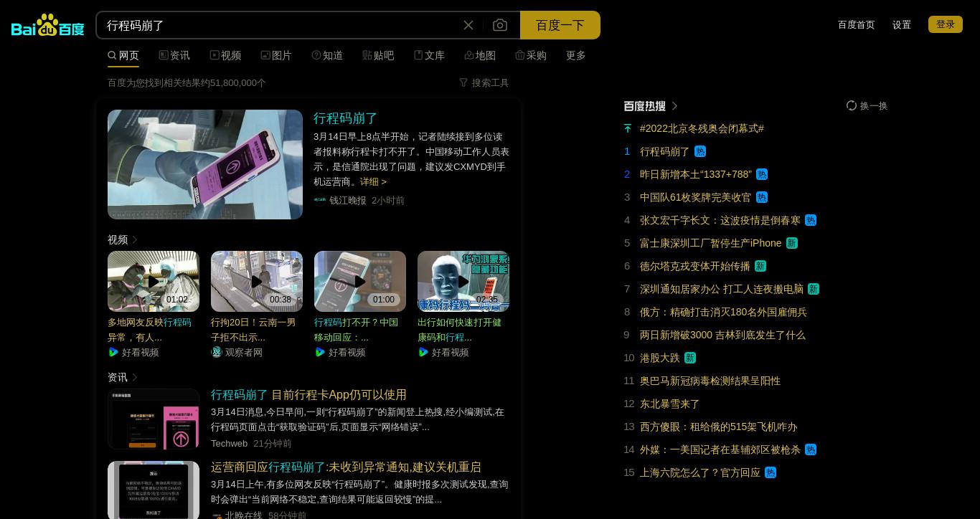Screen dimensions: 980x519
Task: Open hot search 西方傻眼：租给俄的515架飞机
Action: tap(719, 427)
